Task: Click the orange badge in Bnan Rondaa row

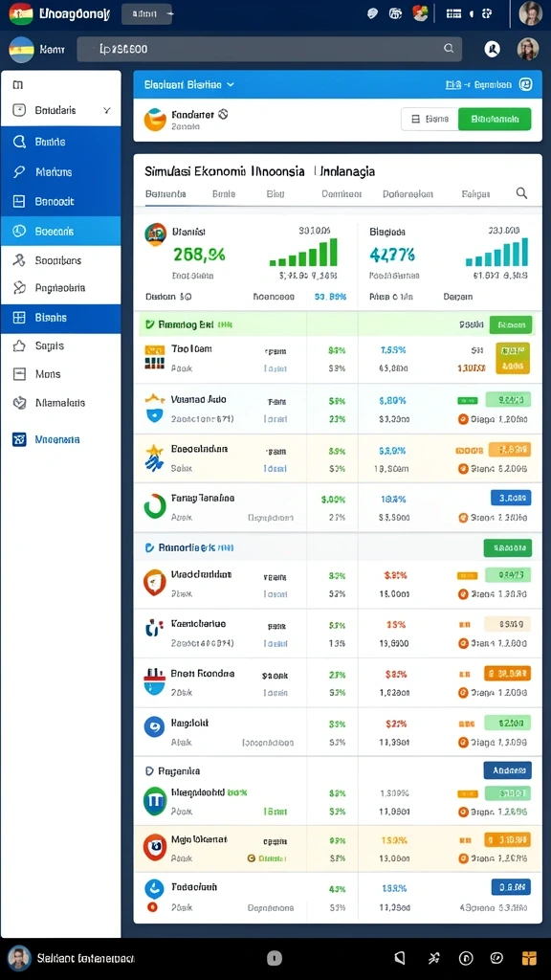Action: click(507, 673)
